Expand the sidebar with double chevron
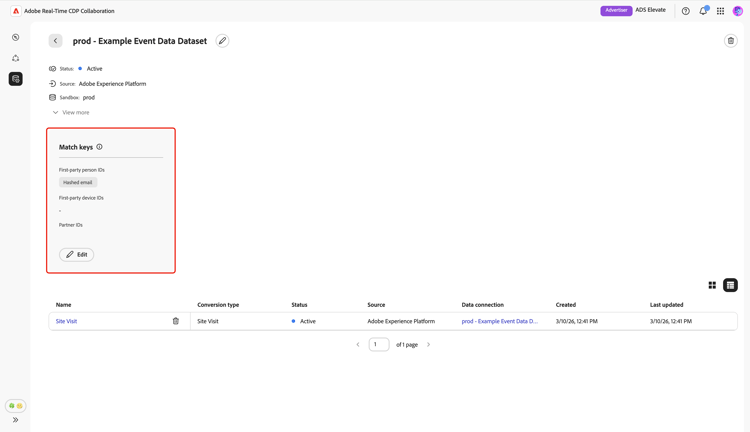The width and height of the screenshot is (750, 432). (16, 420)
